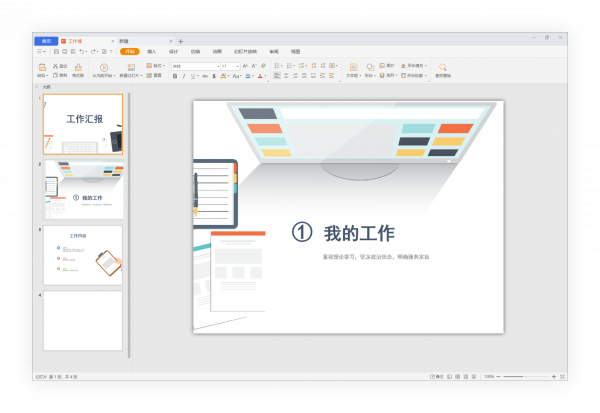Open the Shape Fill dropdown
600x413 pixels.
[414, 65]
